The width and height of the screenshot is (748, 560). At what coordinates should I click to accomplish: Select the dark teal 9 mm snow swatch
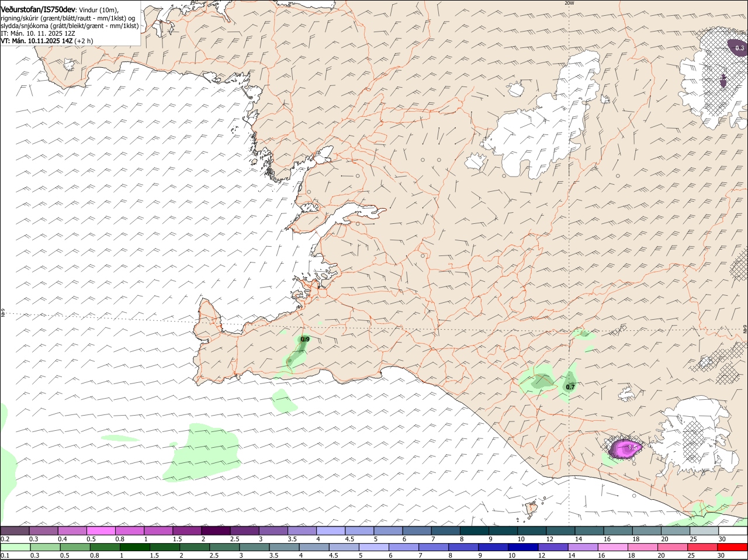pyautogui.click(x=503, y=531)
